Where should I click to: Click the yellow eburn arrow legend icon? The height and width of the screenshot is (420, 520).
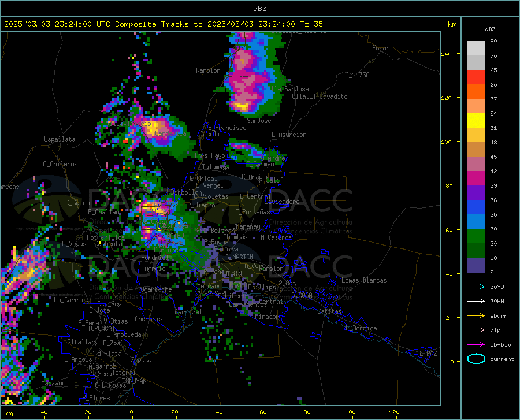click(x=476, y=315)
